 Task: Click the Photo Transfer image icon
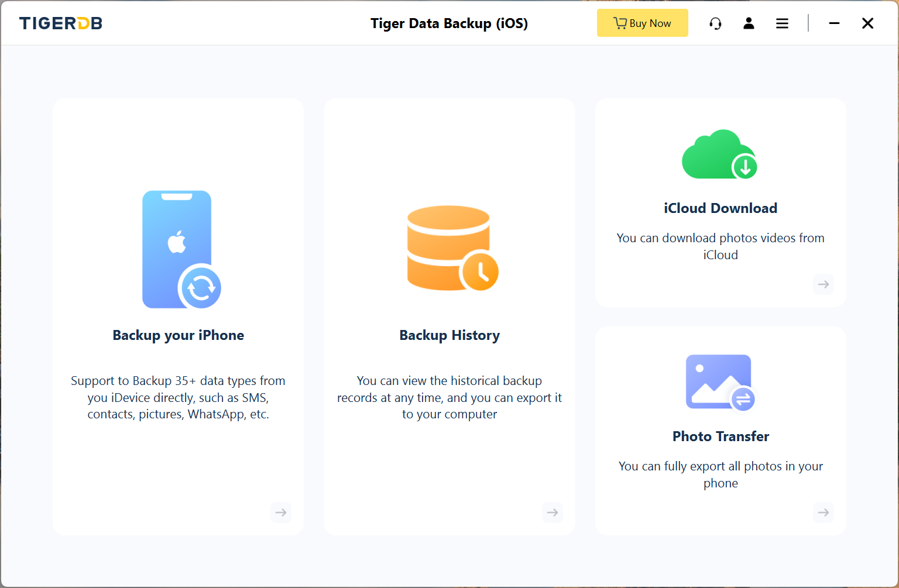(x=720, y=383)
